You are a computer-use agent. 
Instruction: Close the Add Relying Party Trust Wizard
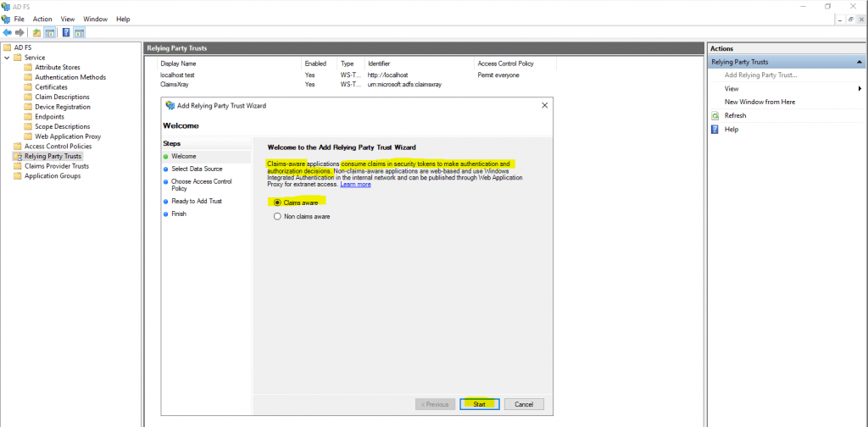click(x=544, y=105)
